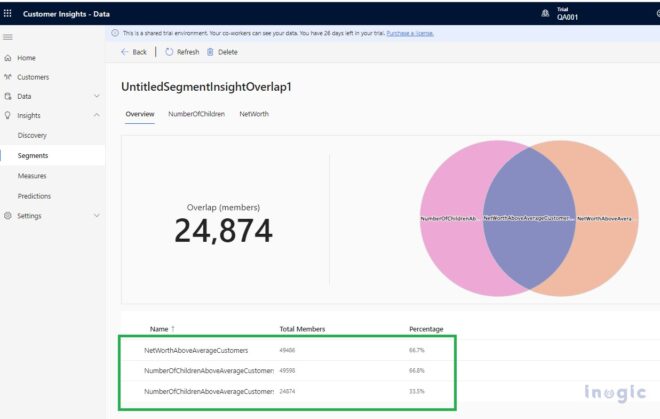The image size is (660, 419).
Task: Click the 66.8% percentage cell
Action: coord(417,371)
